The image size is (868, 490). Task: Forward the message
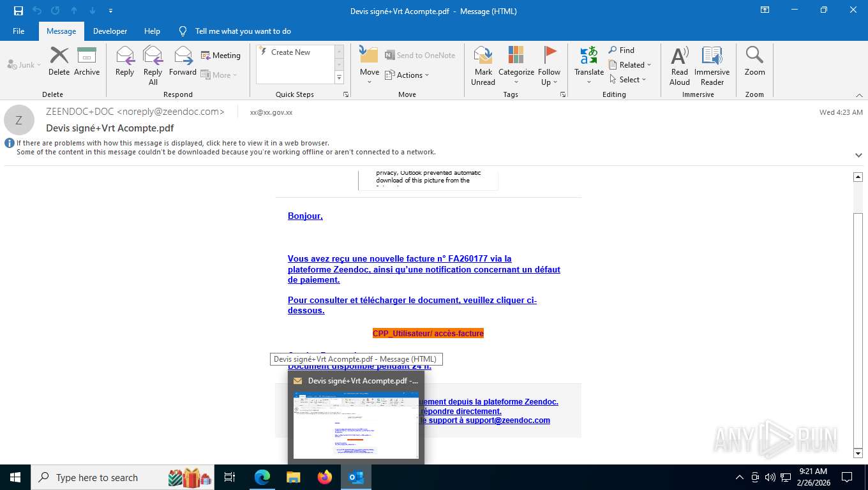(x=183, y=61)
